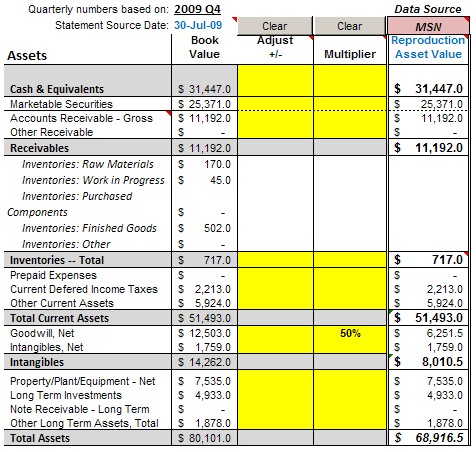Viewport: 476px width, 452px height.
Task: Click Inventories: Raw Materials value 170.0
Action: click(x=204, y=164)
